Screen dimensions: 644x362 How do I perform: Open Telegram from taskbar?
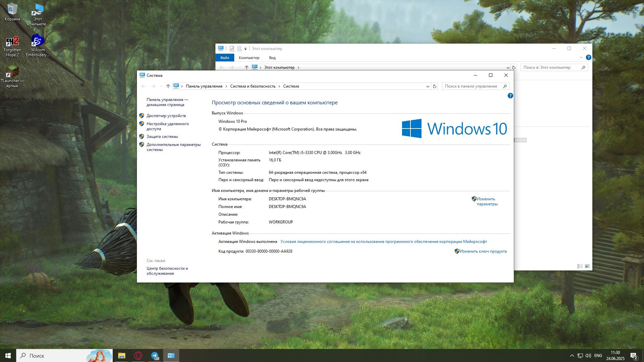coord(154,356)
